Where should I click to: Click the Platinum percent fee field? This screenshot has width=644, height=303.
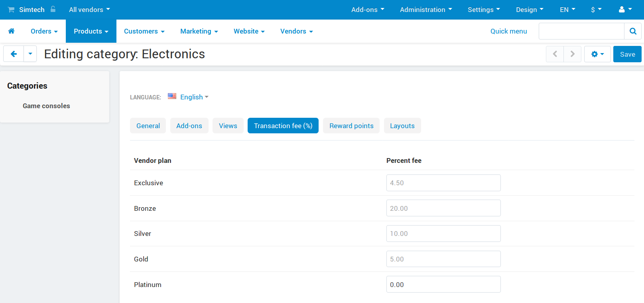click(443, 284)
